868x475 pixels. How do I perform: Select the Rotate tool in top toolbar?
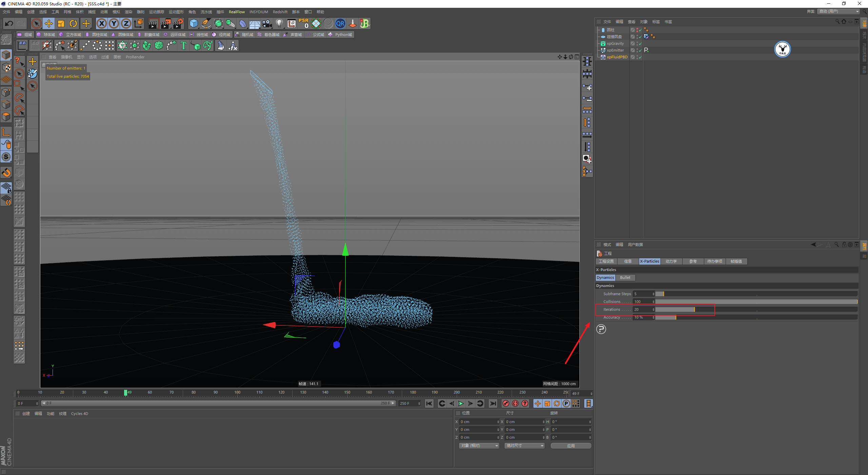pyautogui.click(x=73, y=23)
